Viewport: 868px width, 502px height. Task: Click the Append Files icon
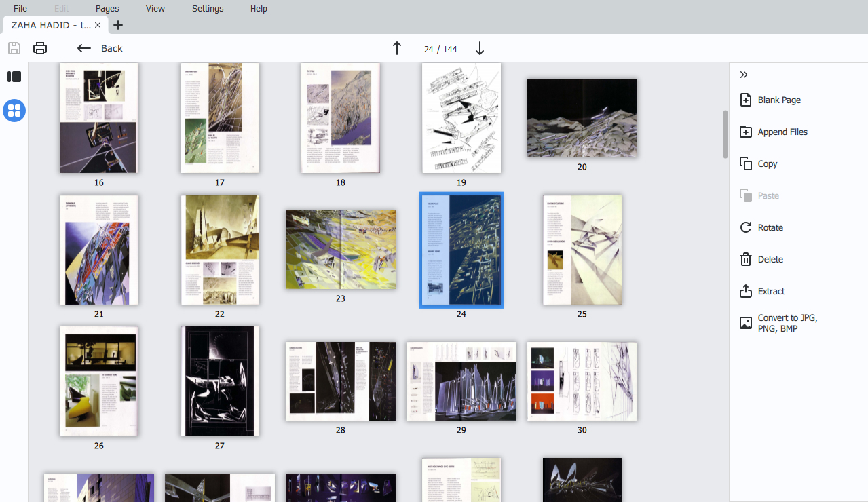tap(746, 132)
